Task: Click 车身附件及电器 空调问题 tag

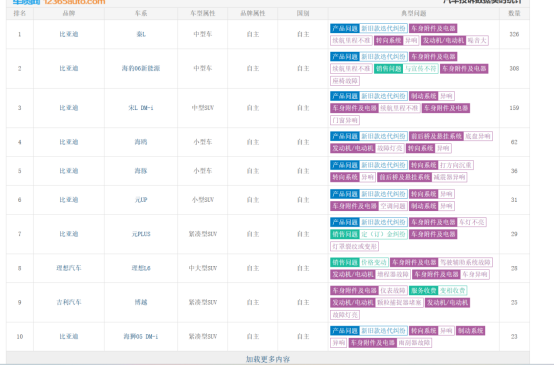Action: [369, 206]
